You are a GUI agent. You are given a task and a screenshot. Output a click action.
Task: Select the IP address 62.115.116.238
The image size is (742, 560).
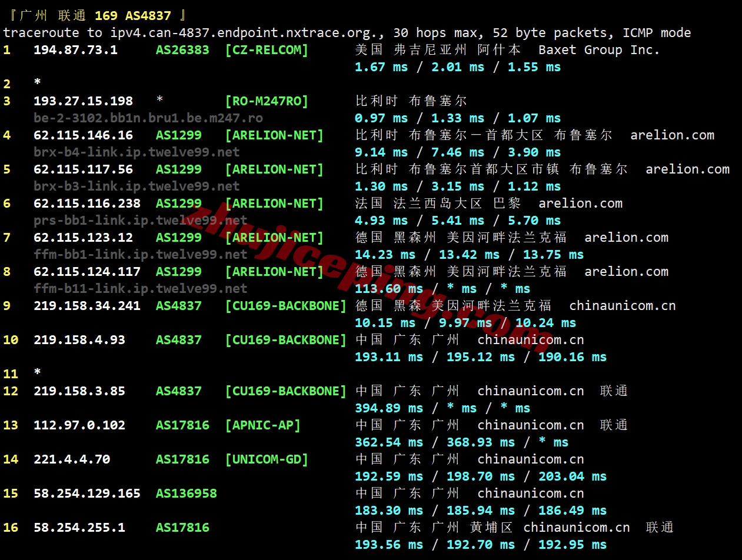[87, 204]
